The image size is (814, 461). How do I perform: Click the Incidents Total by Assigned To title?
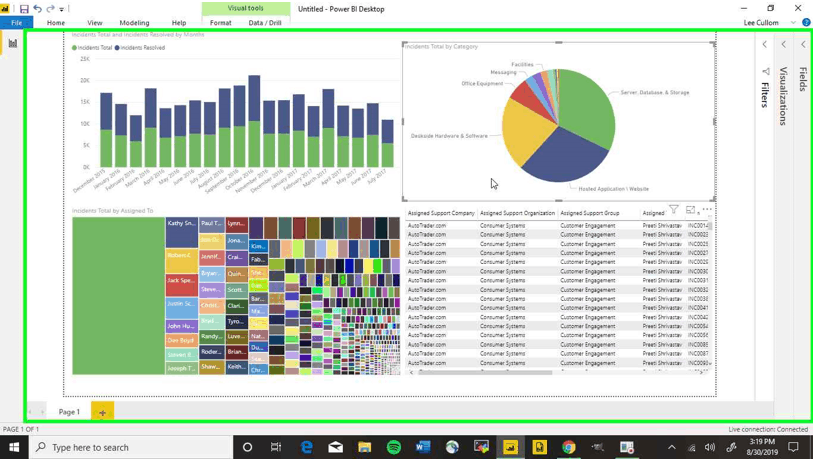[113, 211]
